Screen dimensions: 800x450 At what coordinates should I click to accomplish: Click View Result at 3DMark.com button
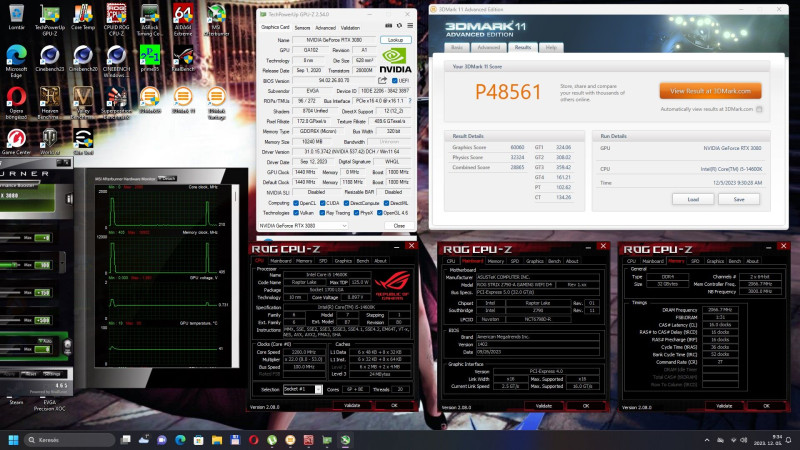(x=710, y=91)
